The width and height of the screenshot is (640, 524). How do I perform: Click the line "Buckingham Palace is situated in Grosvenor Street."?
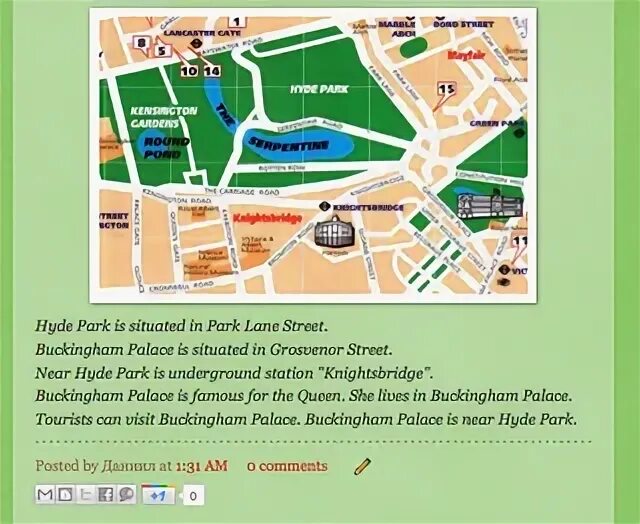point(214,350)
